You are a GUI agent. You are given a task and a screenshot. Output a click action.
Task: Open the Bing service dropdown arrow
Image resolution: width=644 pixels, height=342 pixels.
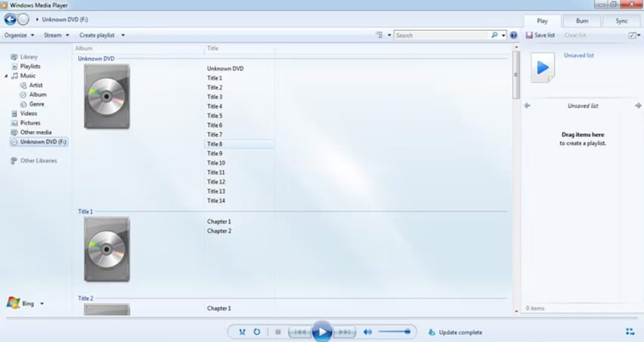point(42,304)
